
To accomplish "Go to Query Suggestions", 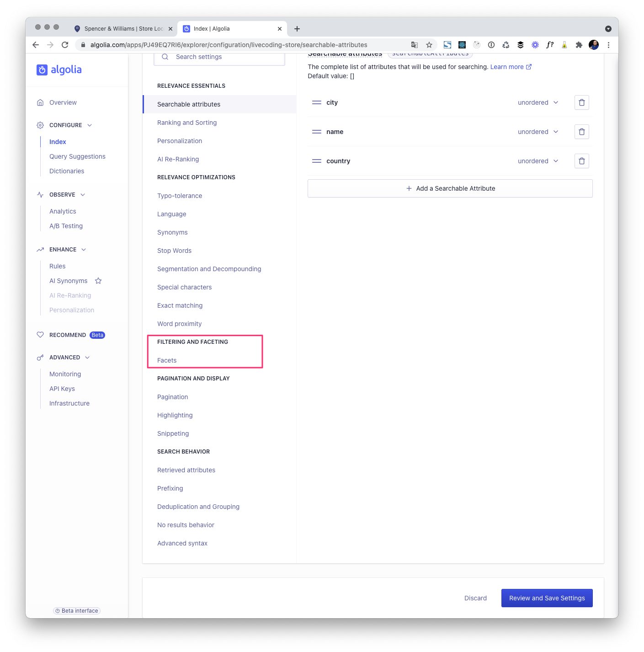I will 77,156.
